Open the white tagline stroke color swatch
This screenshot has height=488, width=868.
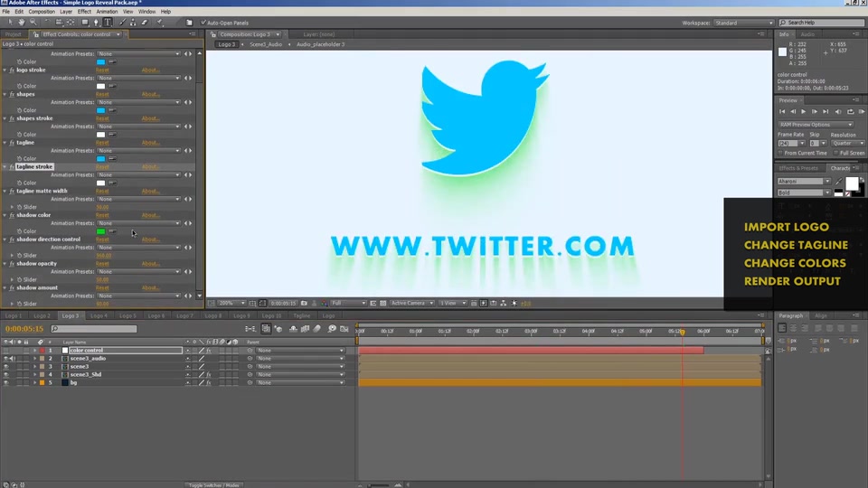pyautogui.click(x=100, y=183)
